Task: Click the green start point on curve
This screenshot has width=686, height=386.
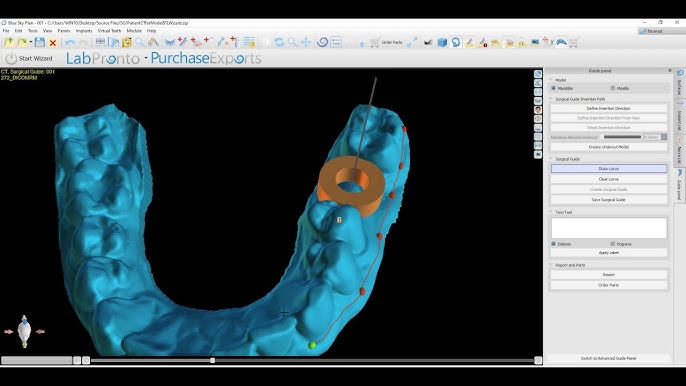Action: point(312,345)
